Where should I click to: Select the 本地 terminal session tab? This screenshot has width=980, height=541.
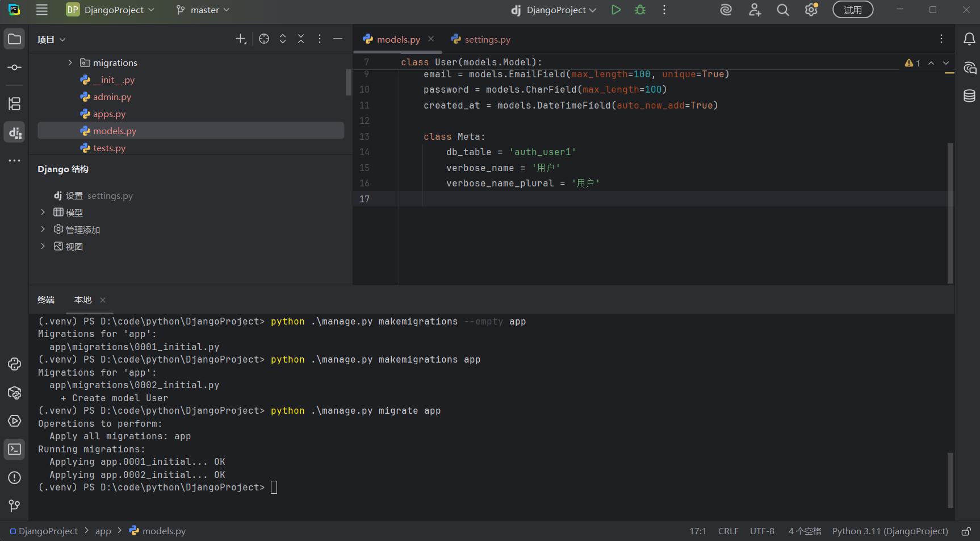pos(83,299)
